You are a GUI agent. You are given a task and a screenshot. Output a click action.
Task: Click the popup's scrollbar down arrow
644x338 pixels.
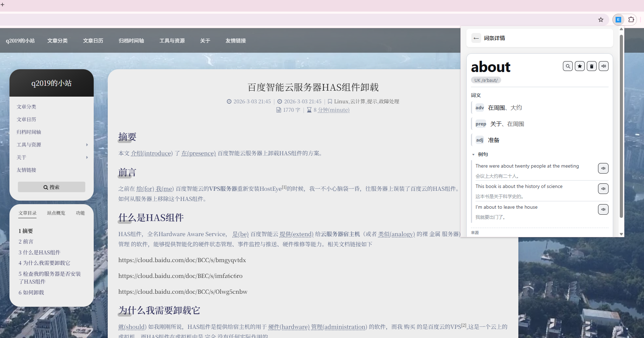click(621, 234)
